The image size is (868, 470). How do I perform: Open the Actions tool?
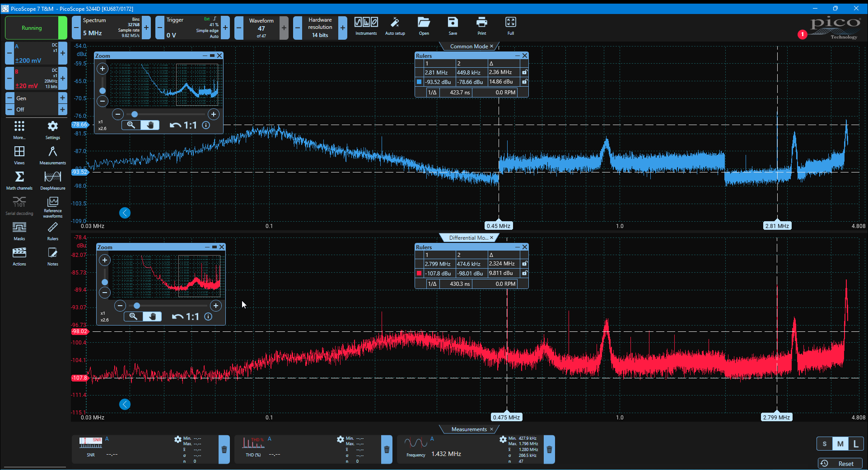19,256
